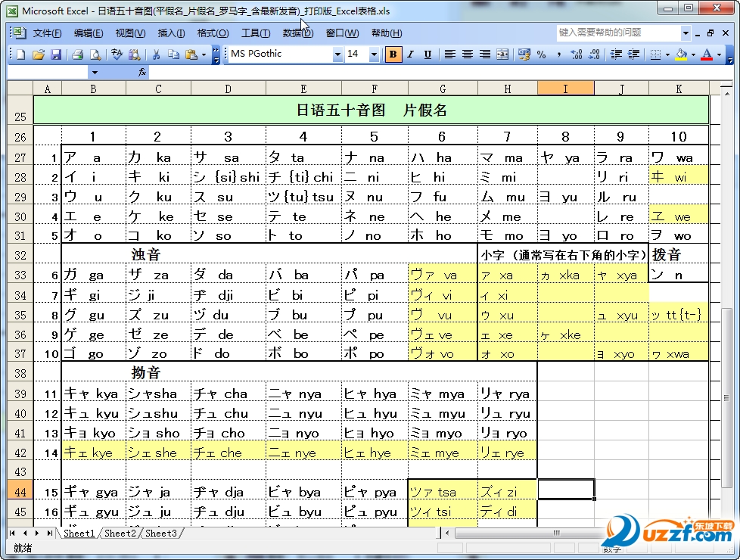Open the fill color dropdown arrow
740x560 pixels.
693,54
